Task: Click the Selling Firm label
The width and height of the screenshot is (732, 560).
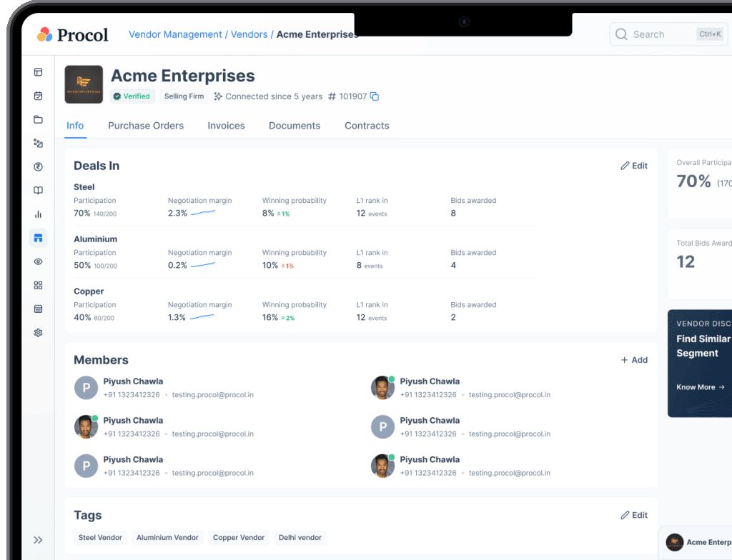Action: (184, 96)
